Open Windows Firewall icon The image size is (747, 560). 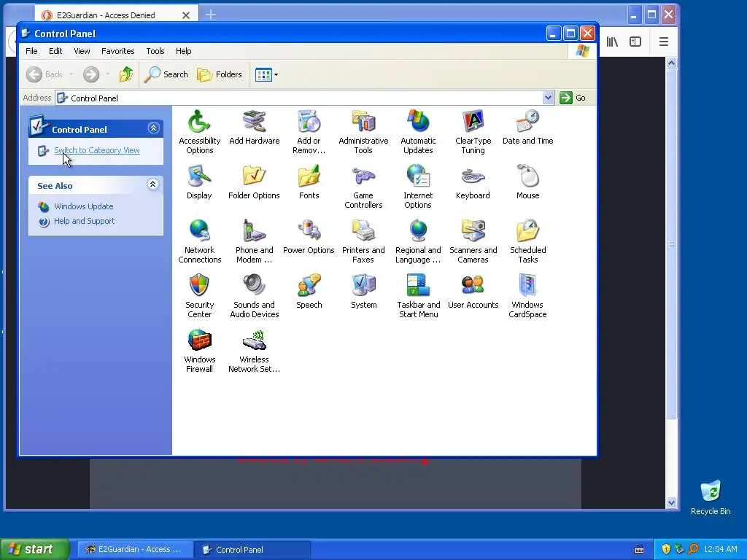click(x=199, y=351)
